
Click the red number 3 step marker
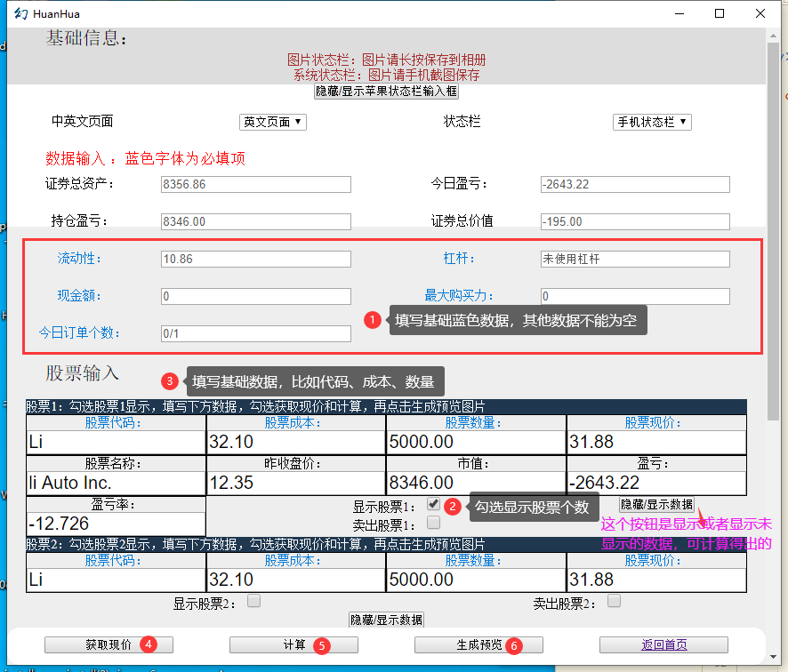(169, 382)
